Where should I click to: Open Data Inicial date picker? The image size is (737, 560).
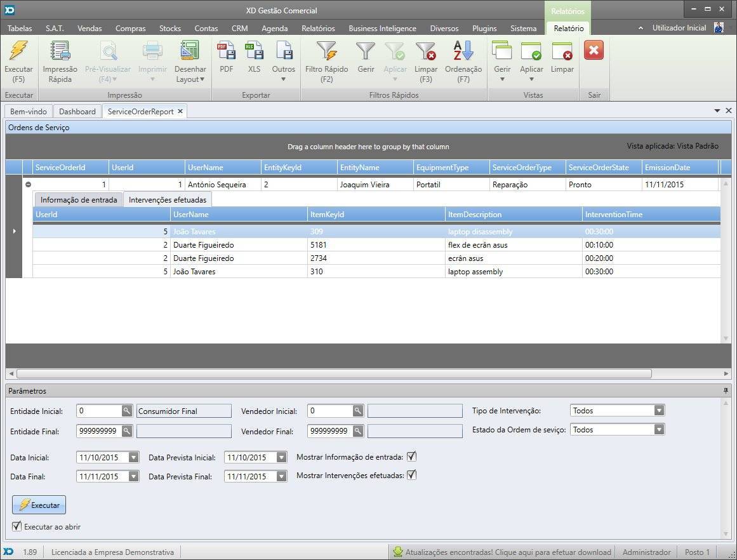(133, 458)
